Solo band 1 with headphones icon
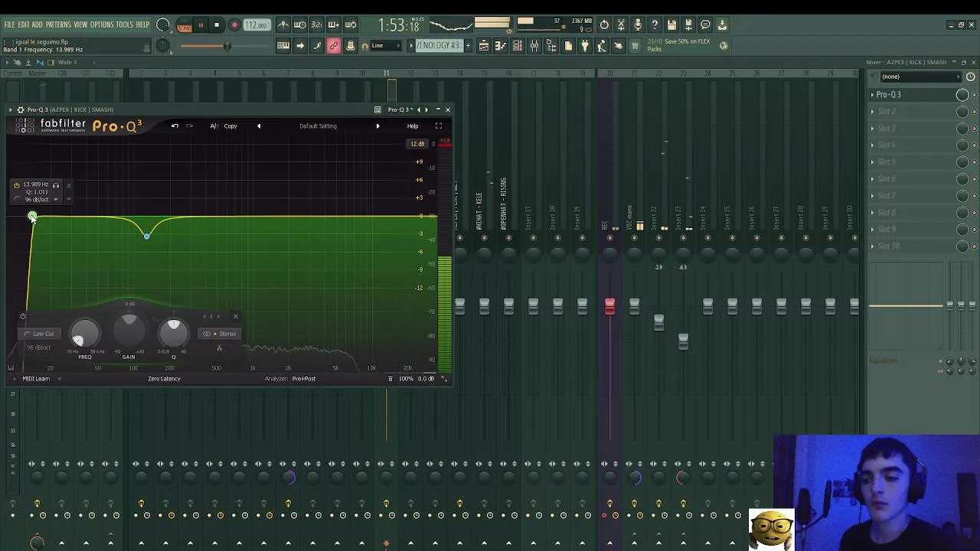The image size is (980, 551). 55,185
